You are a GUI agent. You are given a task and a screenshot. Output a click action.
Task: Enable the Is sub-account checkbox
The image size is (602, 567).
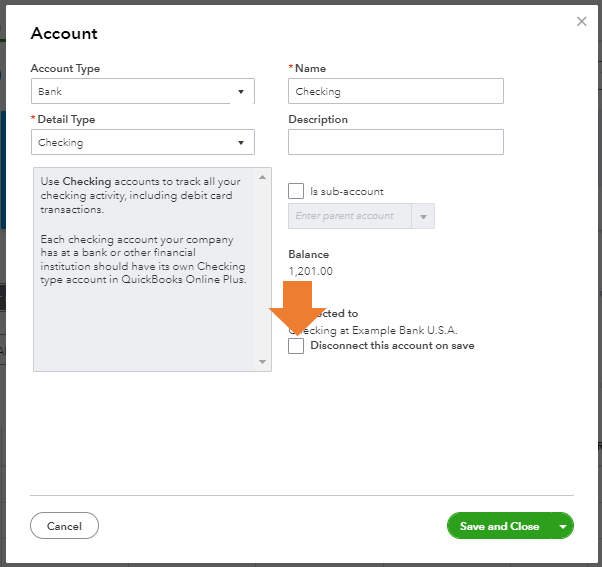[296, 191]
